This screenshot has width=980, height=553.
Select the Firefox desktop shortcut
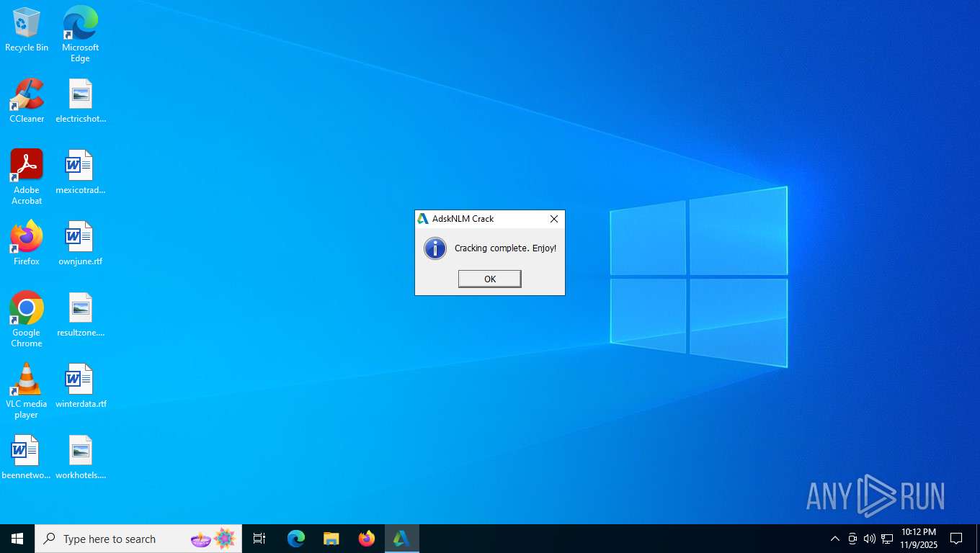pyautogui.click(x=27, y=243)
